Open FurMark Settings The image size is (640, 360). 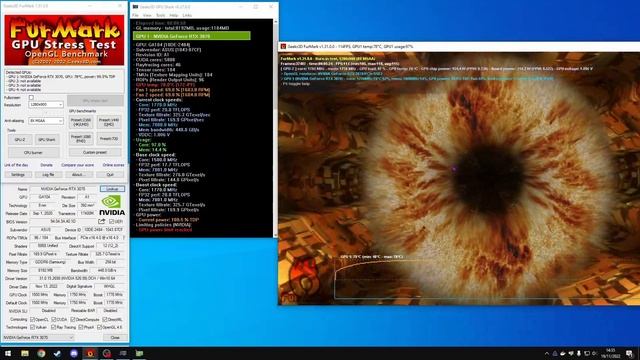pos(18,174)
